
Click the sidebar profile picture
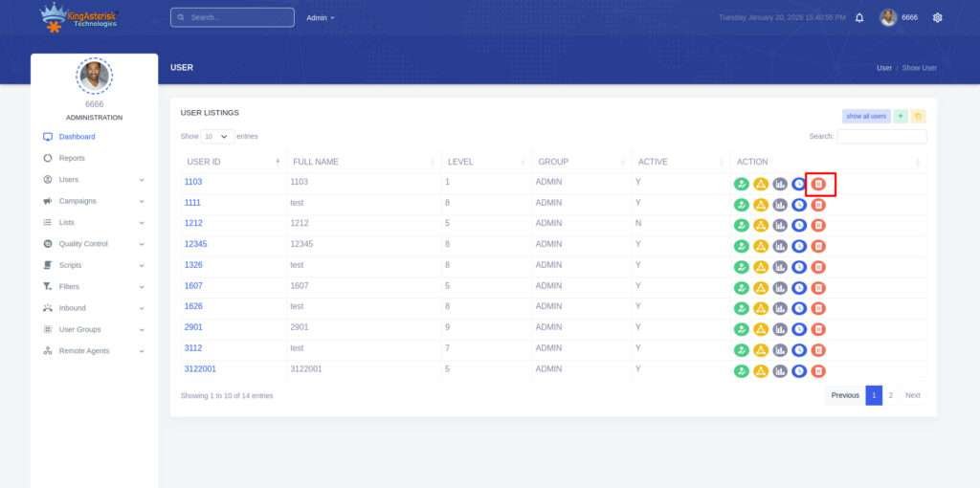pyautogui.click(x=95, y=77)
